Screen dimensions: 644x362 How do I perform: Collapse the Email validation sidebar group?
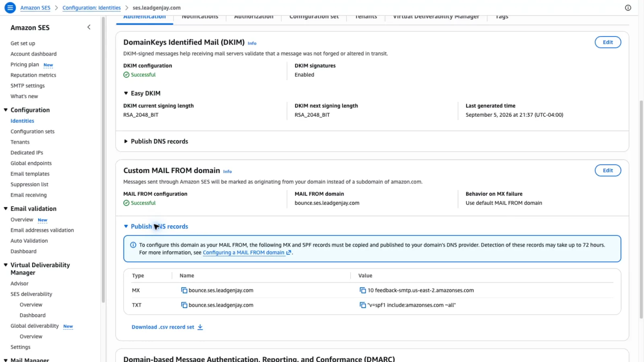6,209
